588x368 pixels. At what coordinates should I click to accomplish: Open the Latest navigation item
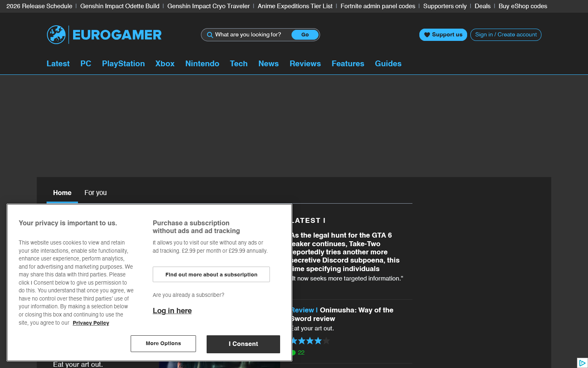tap(58, 63)
